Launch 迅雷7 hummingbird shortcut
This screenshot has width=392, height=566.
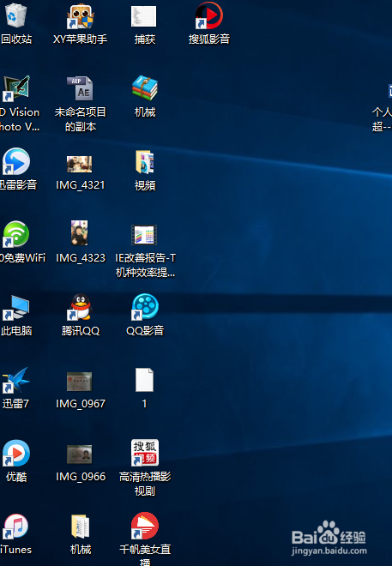(x=16, y=380)
